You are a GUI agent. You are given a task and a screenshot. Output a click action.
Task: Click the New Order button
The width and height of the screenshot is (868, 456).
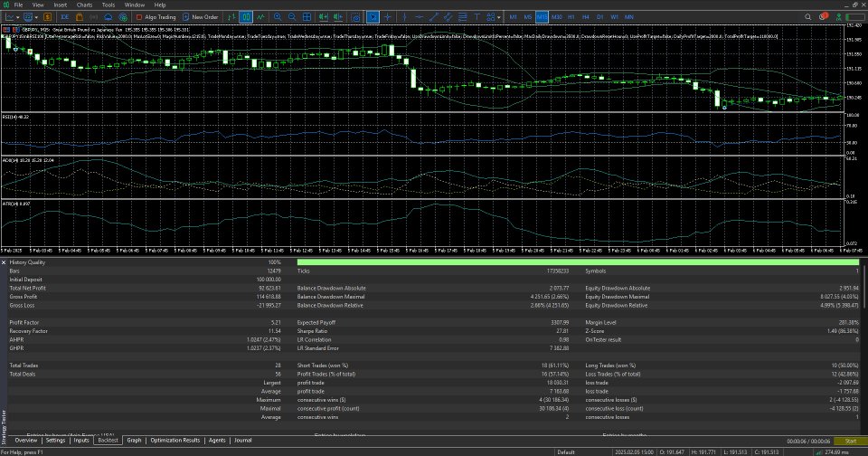201,17
